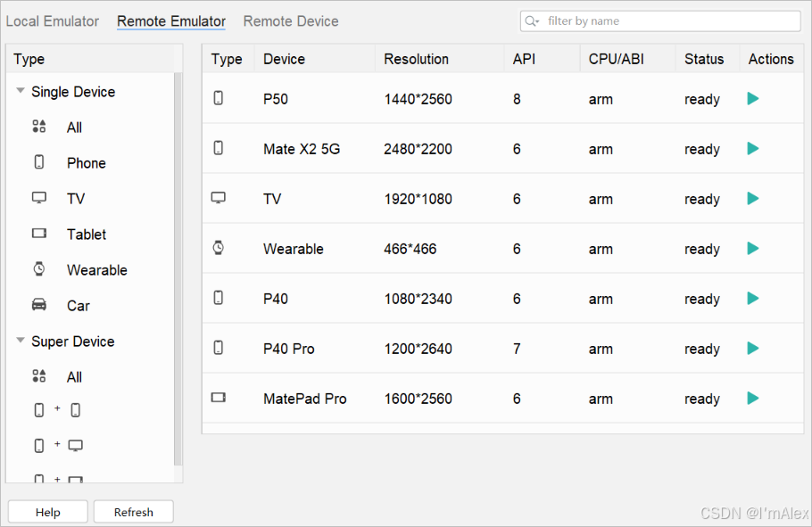
Task: Launch the P50 emulator with play icon
Action: (753, 98)
